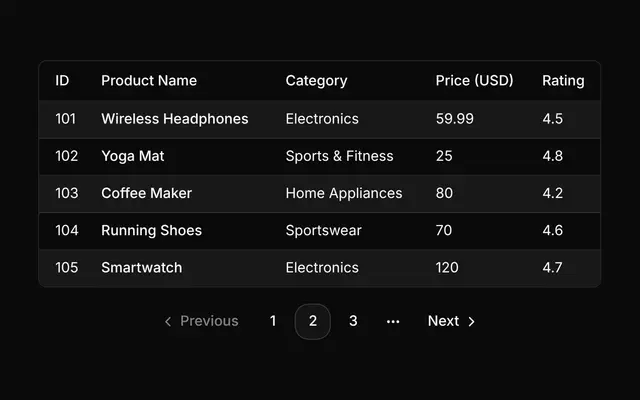Click the Next pagination link
Screen dimensions: 640x400
451,322
